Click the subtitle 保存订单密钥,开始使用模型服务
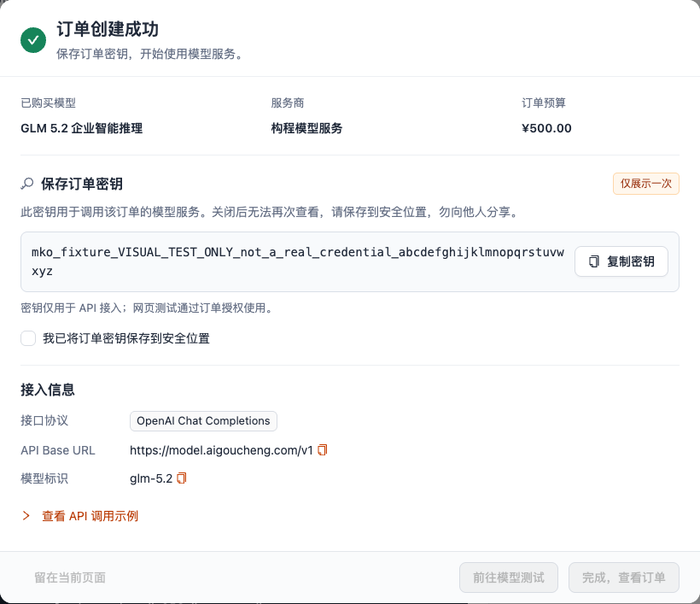700x604 pixels. [x=150, y=54]
